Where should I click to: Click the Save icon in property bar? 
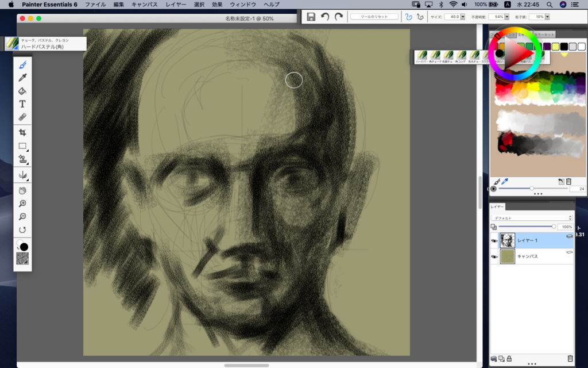pyautogui.click(x=311, y=17)
